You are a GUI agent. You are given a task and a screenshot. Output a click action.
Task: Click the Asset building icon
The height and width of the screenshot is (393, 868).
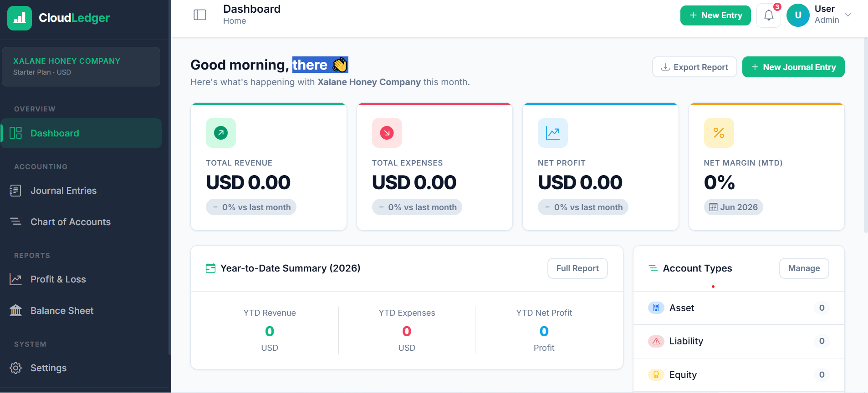[656, 308]
